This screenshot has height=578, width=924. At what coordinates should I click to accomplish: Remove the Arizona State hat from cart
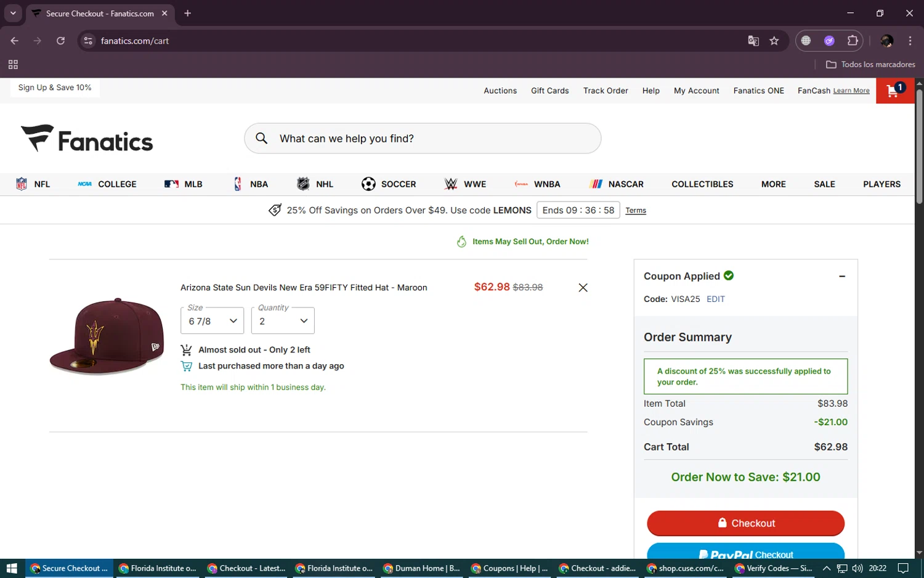pyautogui.click(x=583, y=288)
